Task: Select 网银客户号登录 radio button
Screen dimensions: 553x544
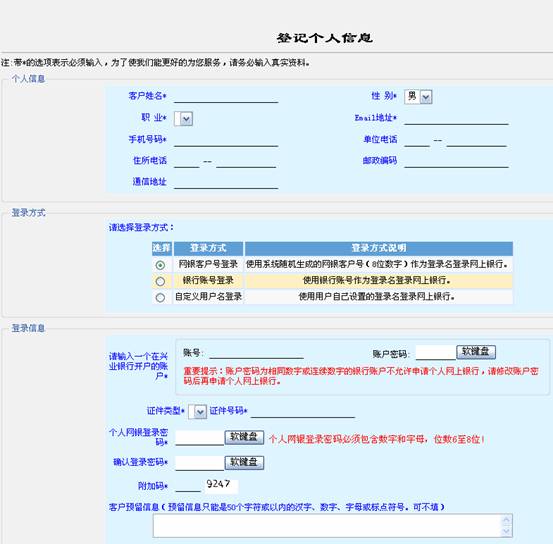Action: (160, 265)
